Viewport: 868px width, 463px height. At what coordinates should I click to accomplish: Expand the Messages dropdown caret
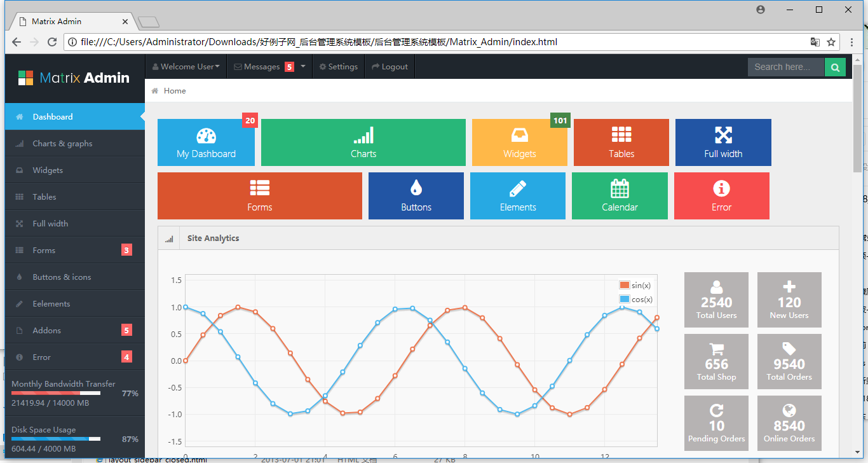pyautogui.click(x=303, y=67)
